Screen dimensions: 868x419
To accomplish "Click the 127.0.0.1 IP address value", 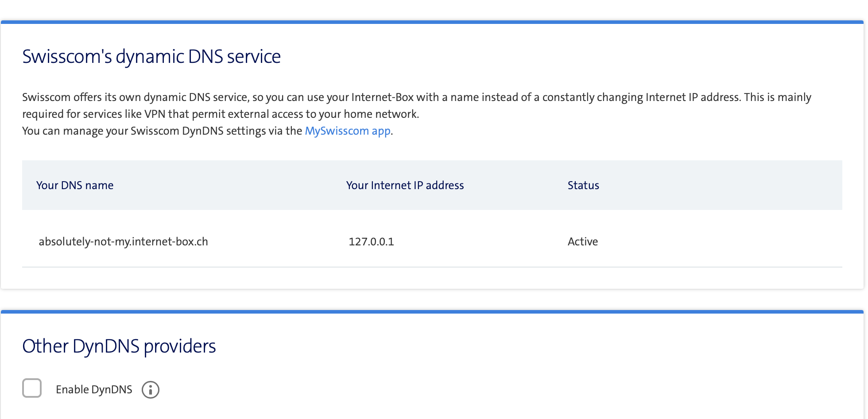I will pos(371,241).
